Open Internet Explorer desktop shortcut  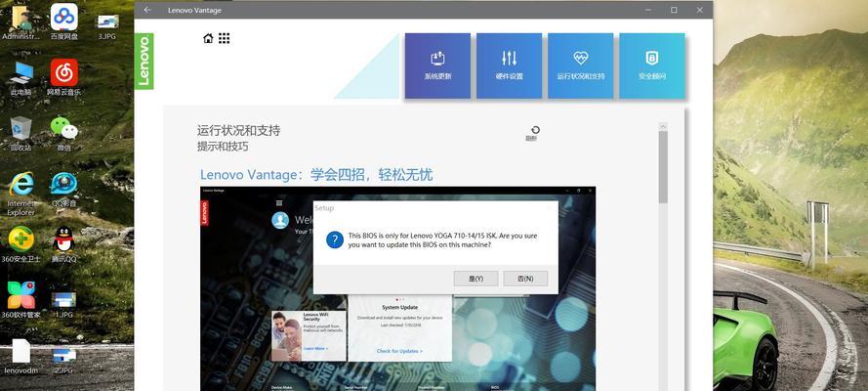21,194
